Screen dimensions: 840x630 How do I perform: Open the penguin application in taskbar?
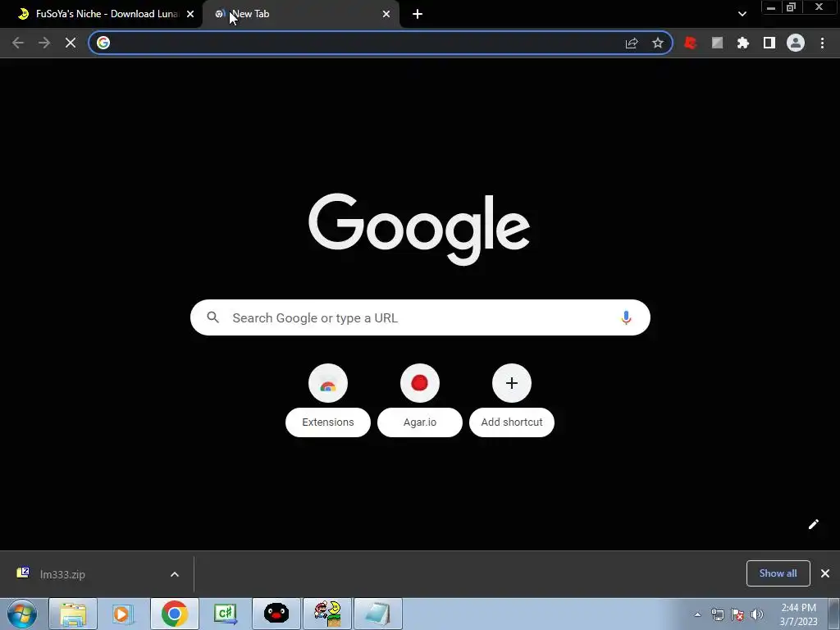276,614
